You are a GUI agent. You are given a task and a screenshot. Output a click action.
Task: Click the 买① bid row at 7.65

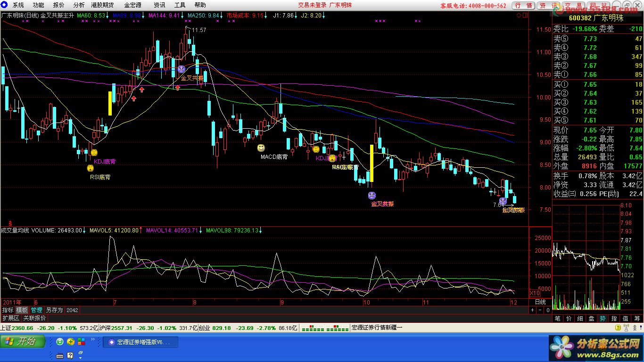coord(598,84)
